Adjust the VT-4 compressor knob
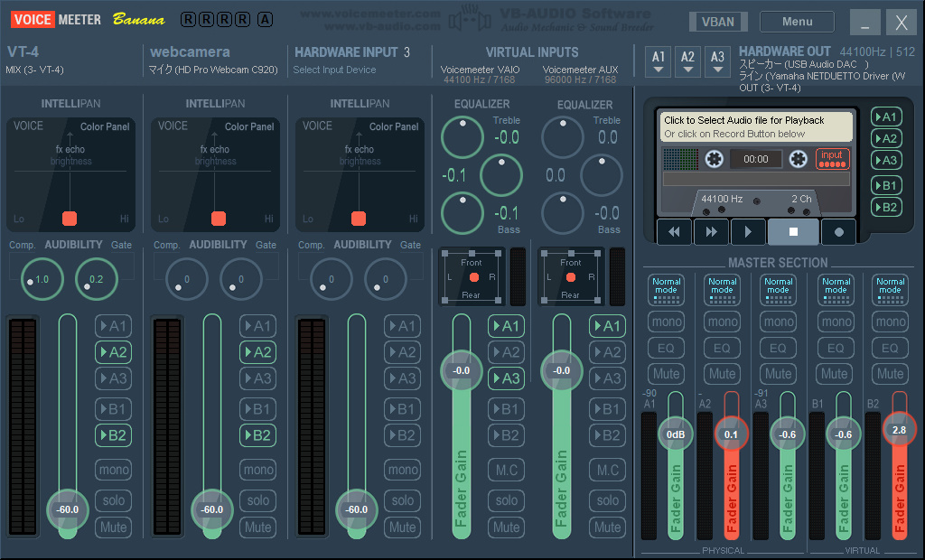 42,279
